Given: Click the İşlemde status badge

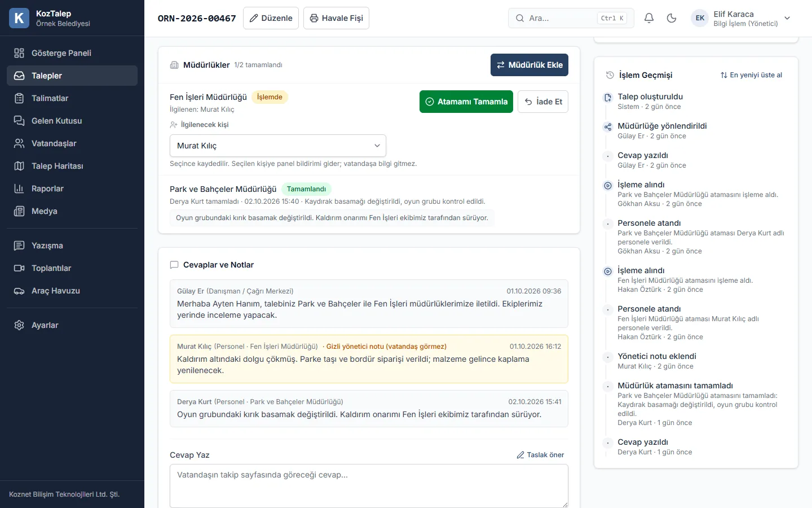Looking at the screenshot, I should (x=270, y=97).
